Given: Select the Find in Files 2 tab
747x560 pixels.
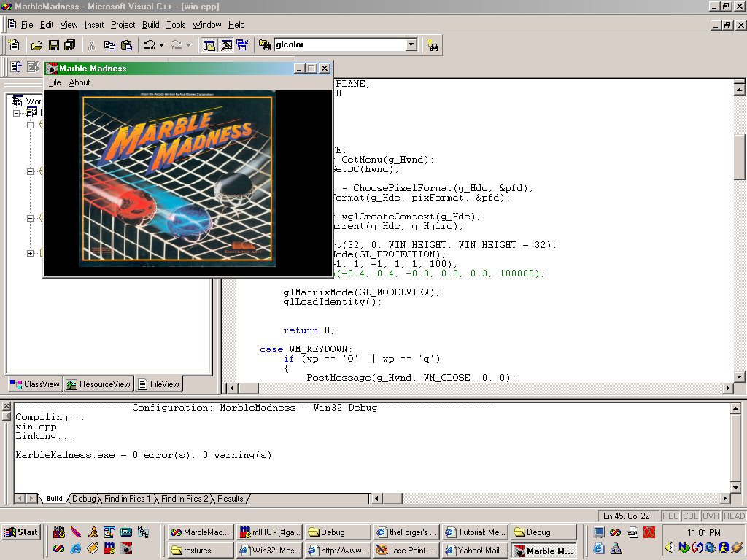Looking at the screenshot, I should pyautogui.click(x=185, y=499).
